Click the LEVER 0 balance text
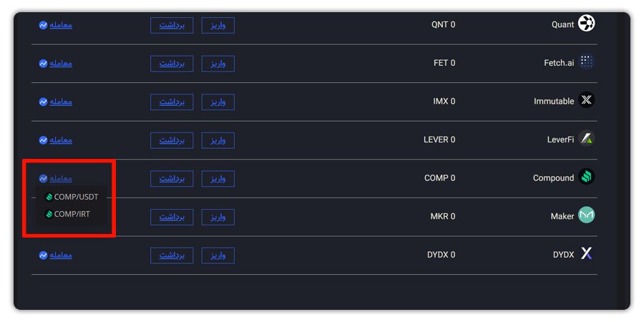Image resolution: width=644 pixels, height=322 pixels. point(439,140)
